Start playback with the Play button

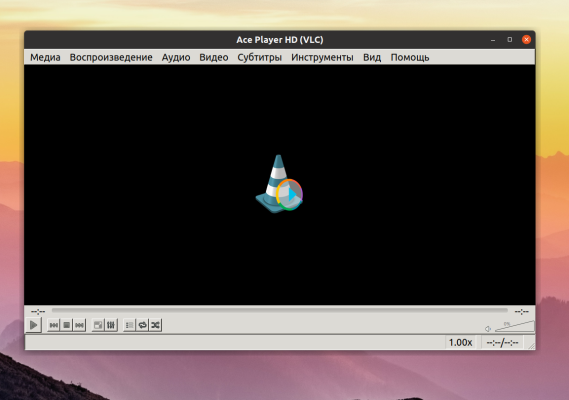tap(33, 325)
